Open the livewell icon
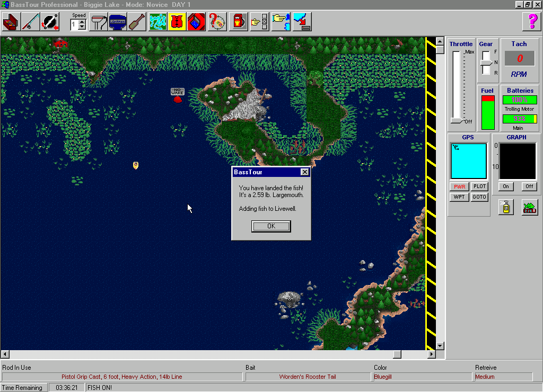The image size is (543, 392). pos(196,22)
